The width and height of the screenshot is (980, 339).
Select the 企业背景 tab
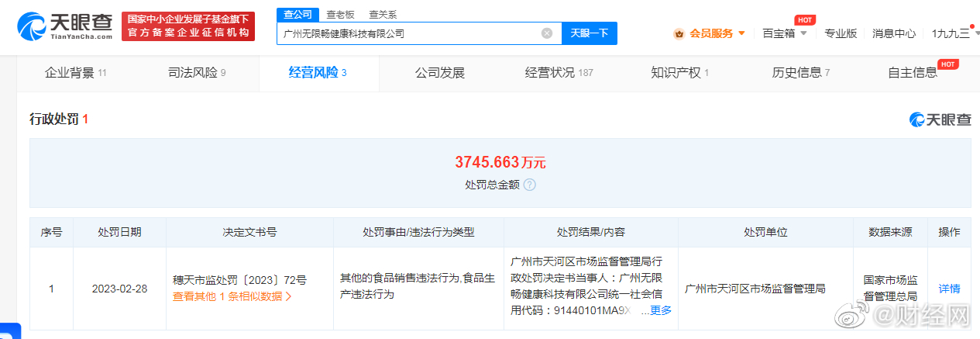(75, 73)
